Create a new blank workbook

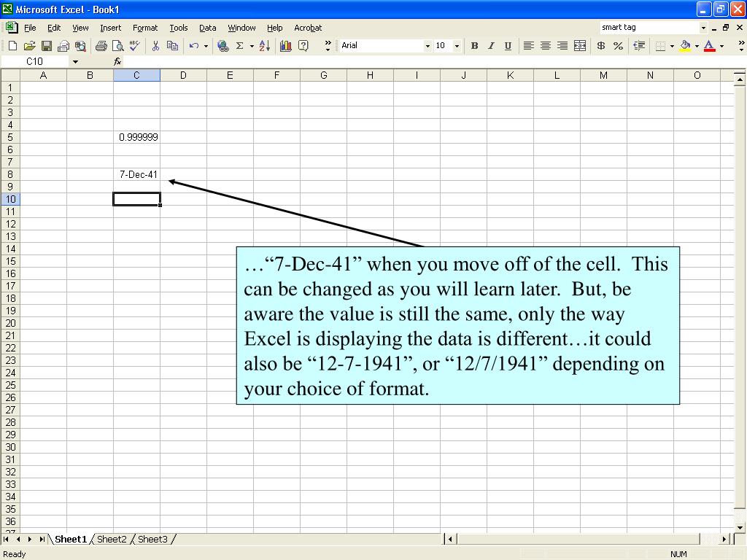[x=13, y=46]
